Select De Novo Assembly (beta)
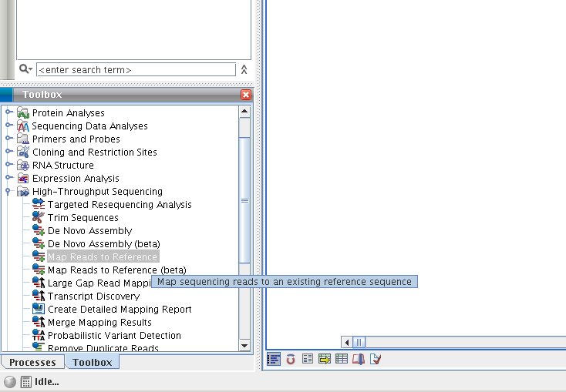 pos(104,244)
